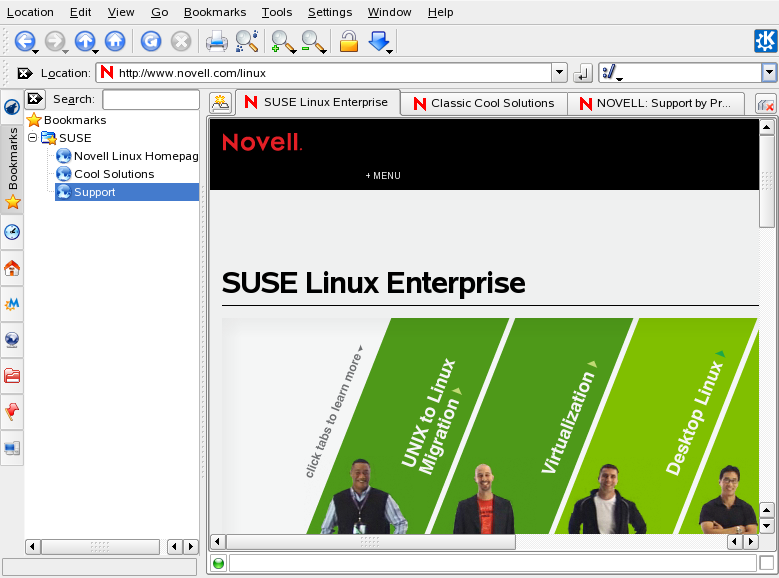
Task: Print the page with printer icon
Action: [x=217, y=41]
